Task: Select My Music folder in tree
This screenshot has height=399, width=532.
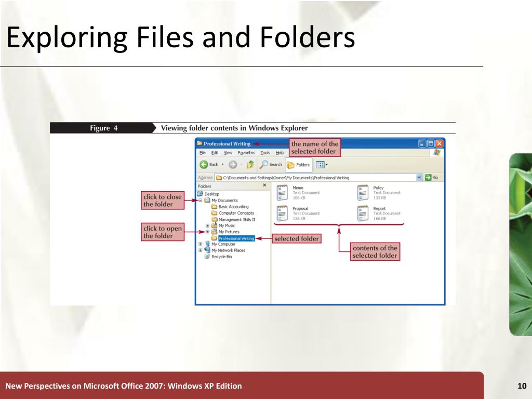Action: click(227, 225)
